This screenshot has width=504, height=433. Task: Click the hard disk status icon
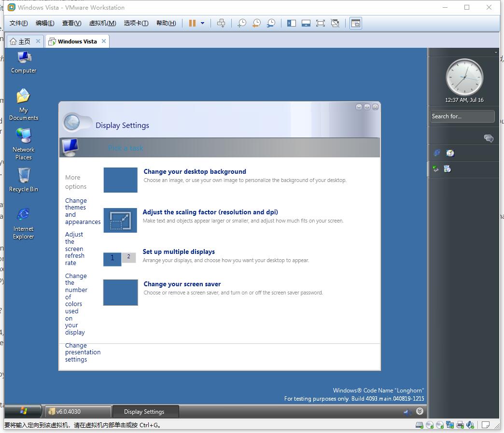tap(419, 425)
